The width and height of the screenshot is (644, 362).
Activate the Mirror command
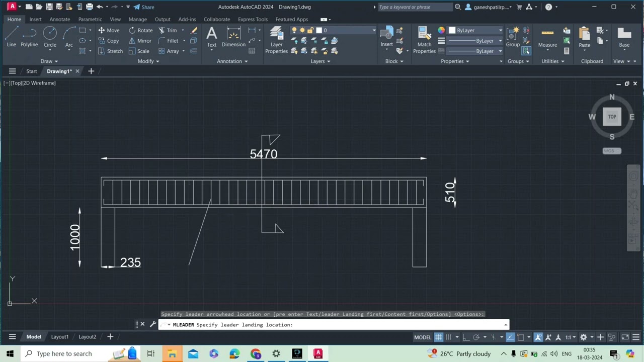click(140, 41)
